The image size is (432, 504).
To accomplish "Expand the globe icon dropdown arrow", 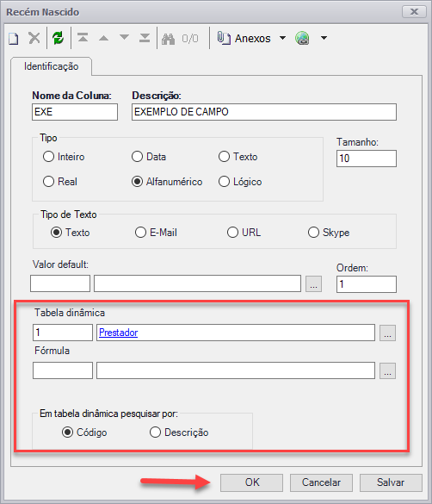I will click(324, 38).
